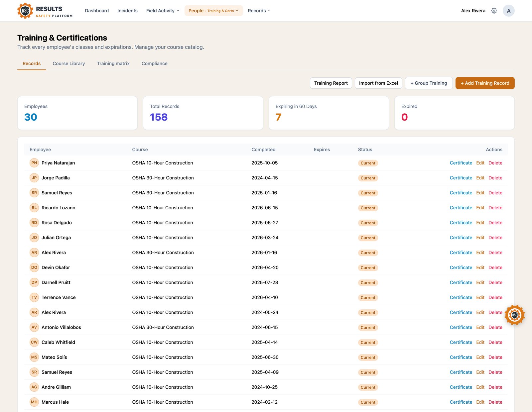Screen dimensions: 532x412
Task: Click Priya Natarajan's PN avatar
Action: point(34,163)
